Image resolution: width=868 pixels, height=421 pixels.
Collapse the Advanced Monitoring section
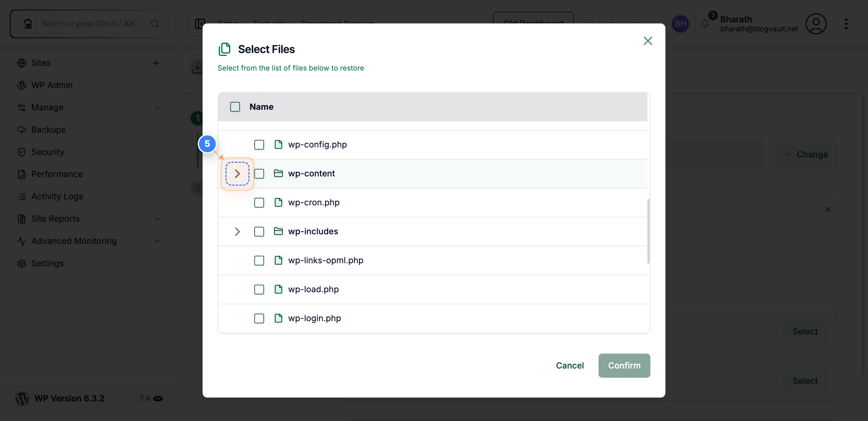[x=157, y=241]
